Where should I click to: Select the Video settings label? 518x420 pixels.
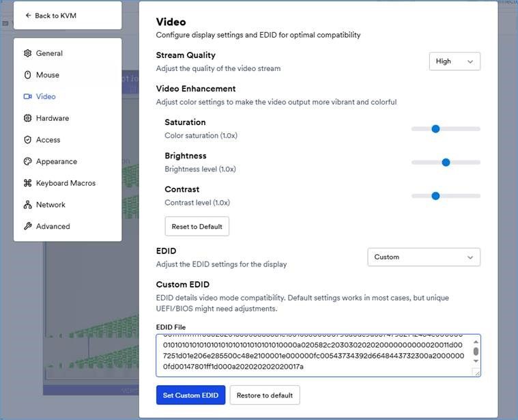click(46, 96)
